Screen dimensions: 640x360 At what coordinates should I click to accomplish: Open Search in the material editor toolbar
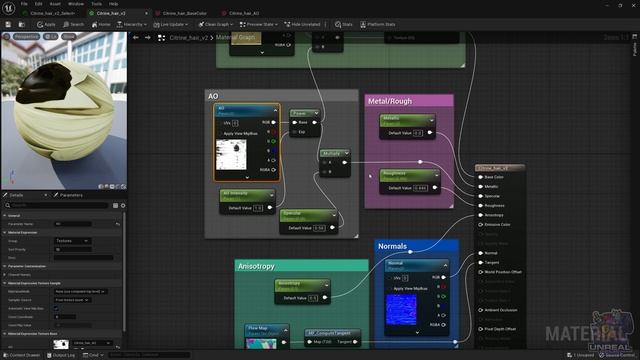pyautogui.click(x=73, y=24)
